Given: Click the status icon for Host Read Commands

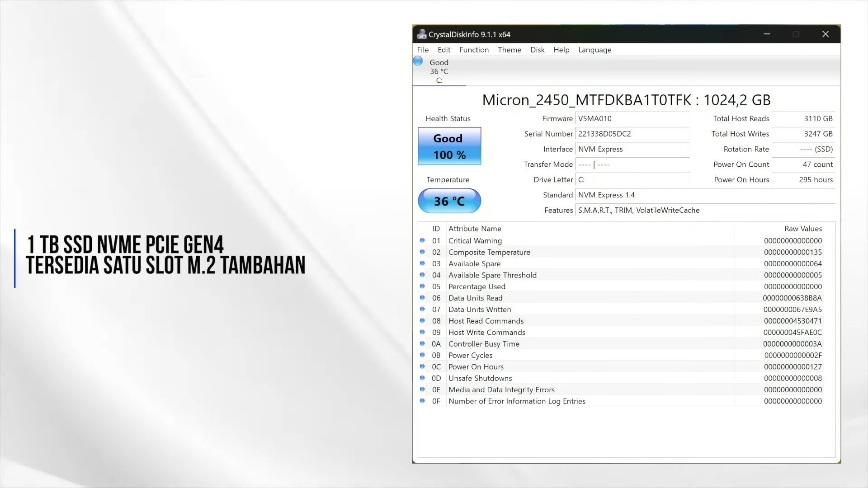Looking at the screenshot, I should (422, 320).
